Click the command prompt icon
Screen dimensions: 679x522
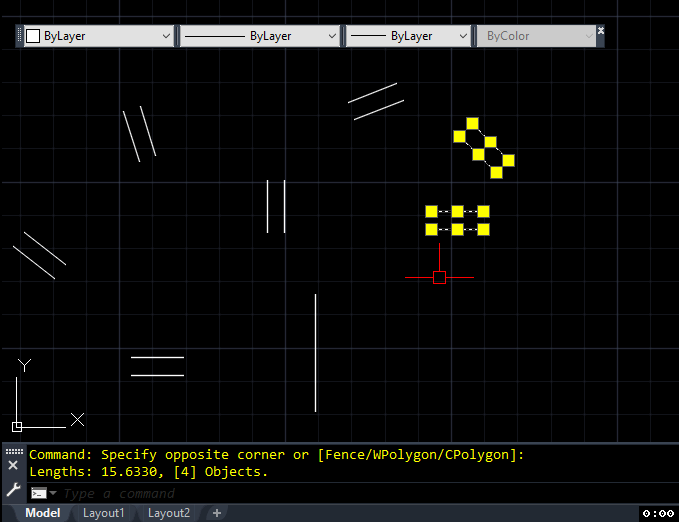point(39,493)
